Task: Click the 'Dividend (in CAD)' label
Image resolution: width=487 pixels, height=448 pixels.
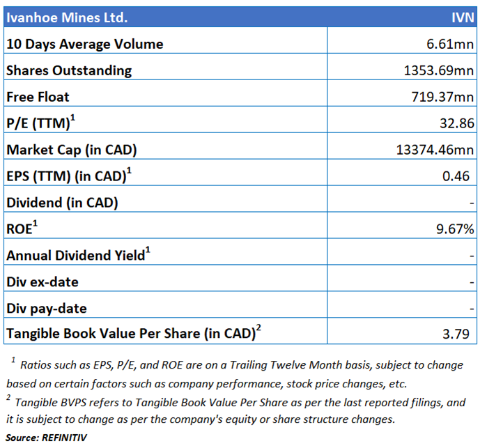Action: pos(62,203)
